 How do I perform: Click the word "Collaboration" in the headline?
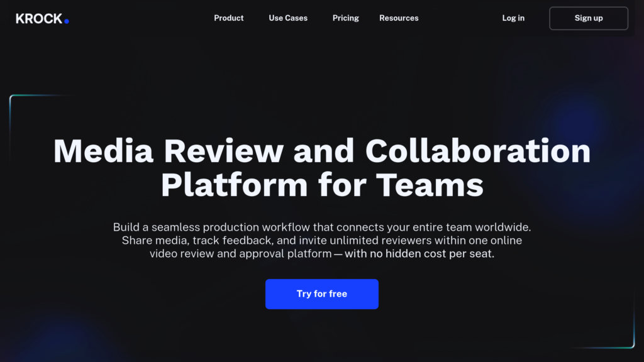point(478,151)
